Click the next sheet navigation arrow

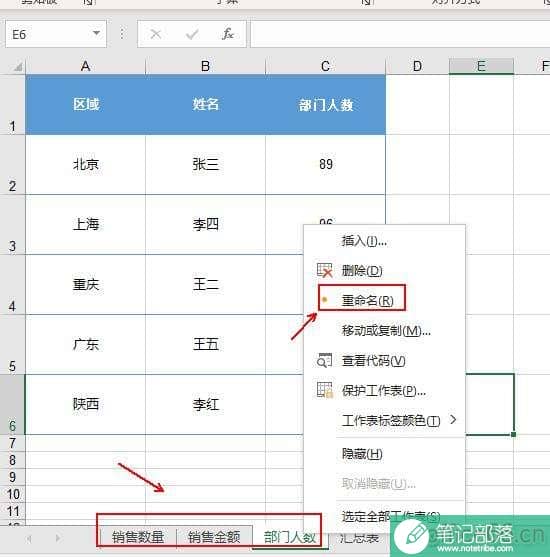[58, 539]
